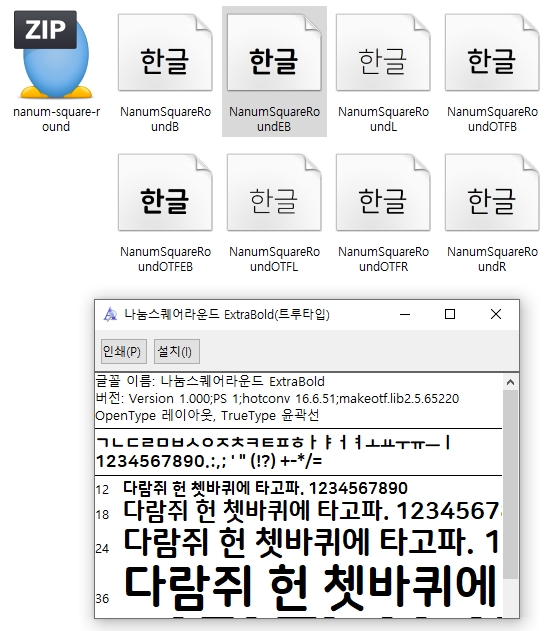Click the Version 1.000 version info line
The height and width of the screenshot is (631, 550).
click(277, 398)
